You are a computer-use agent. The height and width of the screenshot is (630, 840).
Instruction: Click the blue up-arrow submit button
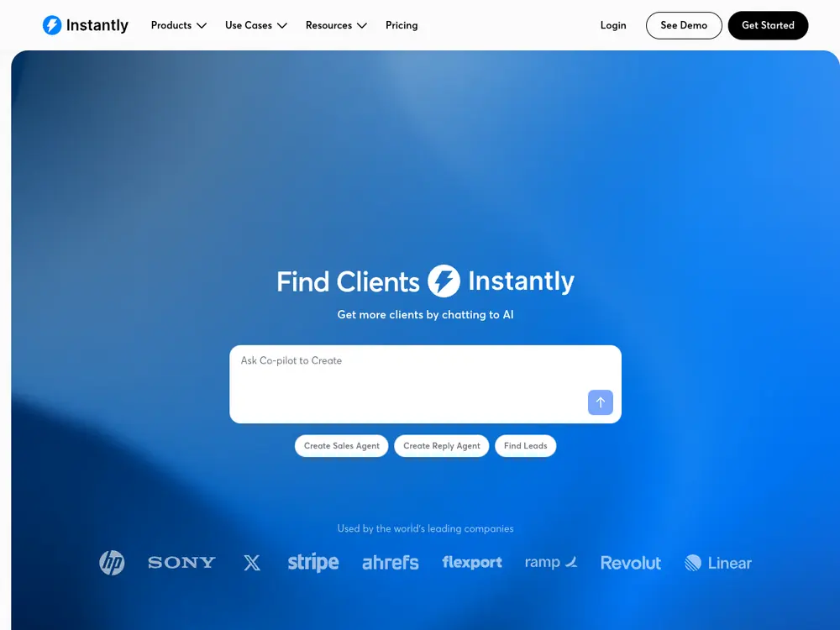tap(600, 402)
